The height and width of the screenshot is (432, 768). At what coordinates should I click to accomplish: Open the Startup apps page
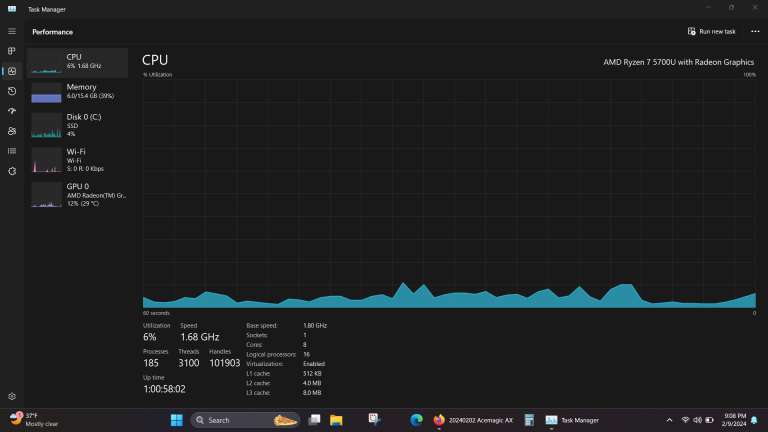point(12,111)
